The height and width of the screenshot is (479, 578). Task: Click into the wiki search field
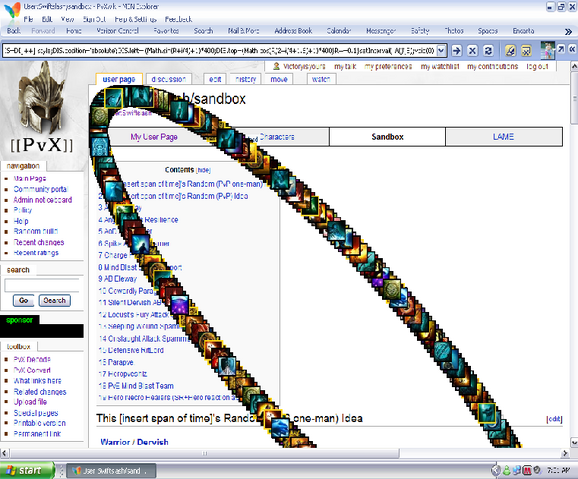42,285
